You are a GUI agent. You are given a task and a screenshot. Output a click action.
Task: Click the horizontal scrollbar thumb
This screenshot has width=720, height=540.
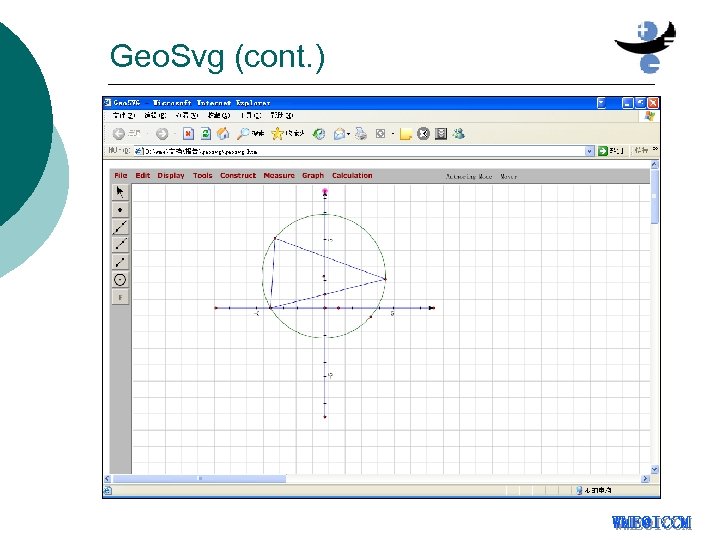199,478
